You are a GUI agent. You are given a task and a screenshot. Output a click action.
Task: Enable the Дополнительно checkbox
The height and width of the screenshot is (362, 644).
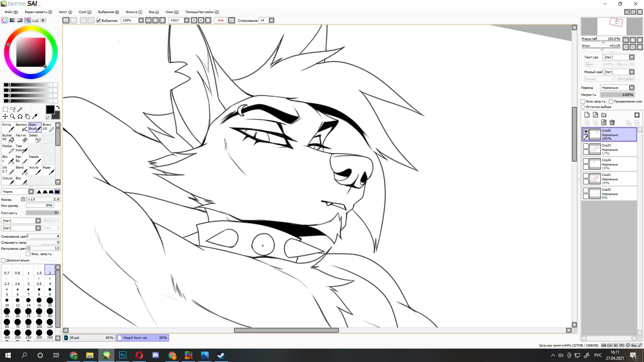[3, 260]
